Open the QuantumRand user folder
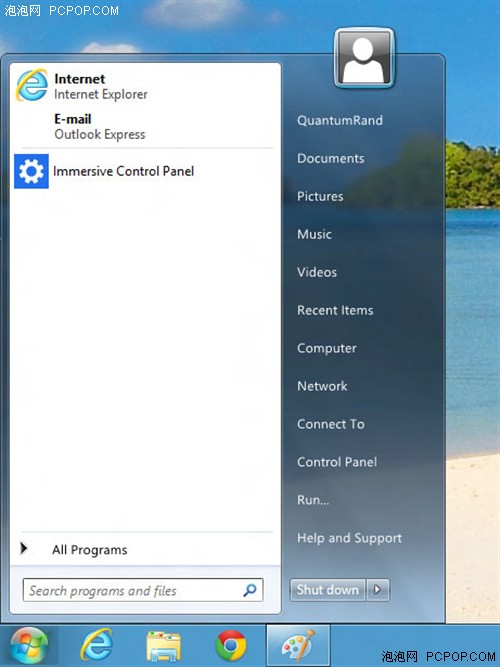This screenshot has height=667, width=500. (x=340, y=120)
